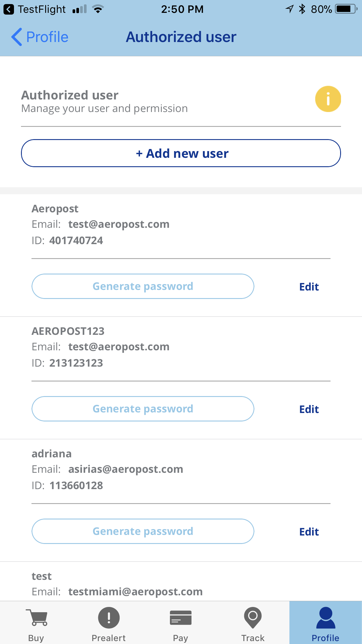Return to TestFlight via status bar icon
The image size is (362, 644).
(x=9, y=9)
